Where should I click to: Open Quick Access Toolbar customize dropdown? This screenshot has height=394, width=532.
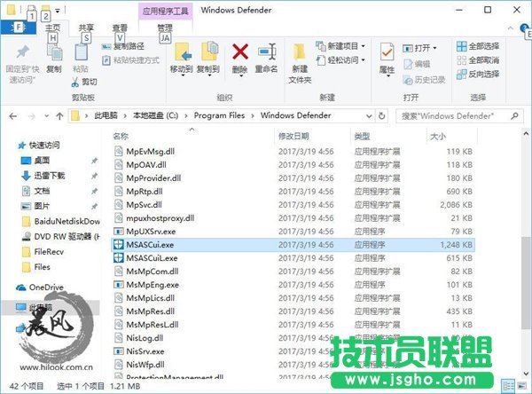coord(58,11)
